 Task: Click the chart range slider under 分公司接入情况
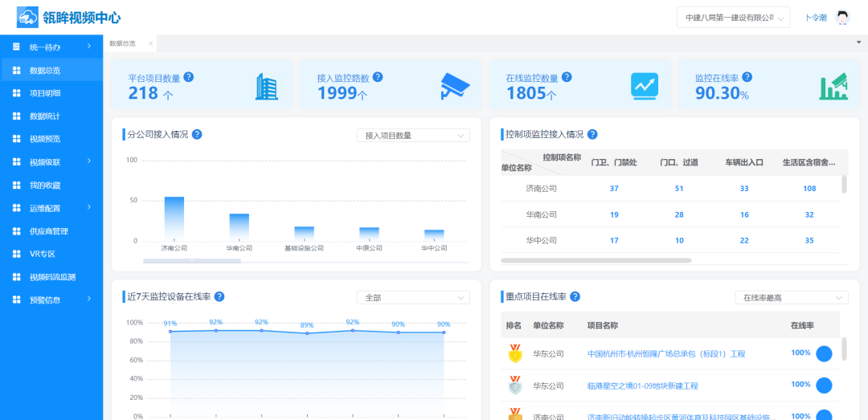191,261
